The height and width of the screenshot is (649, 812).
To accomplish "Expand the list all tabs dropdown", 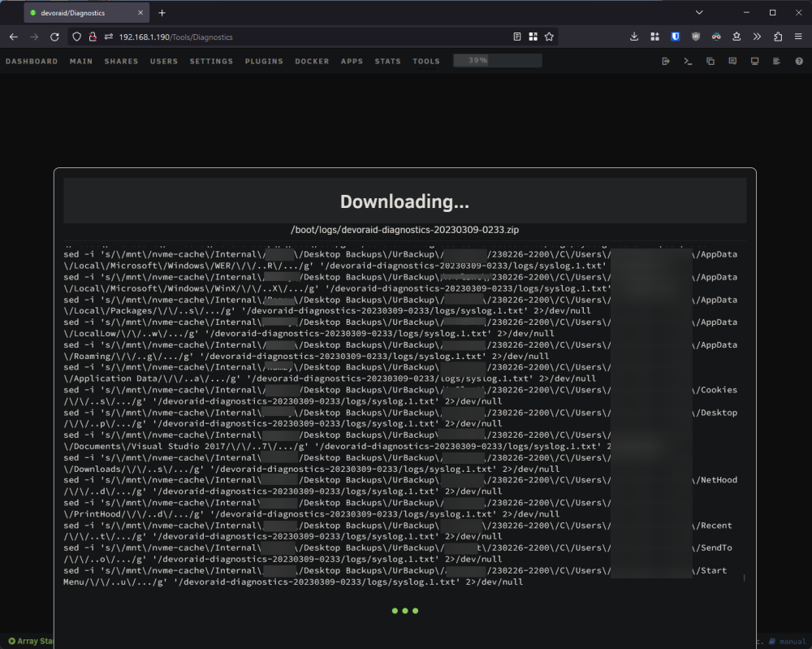I will pos(698,12).
